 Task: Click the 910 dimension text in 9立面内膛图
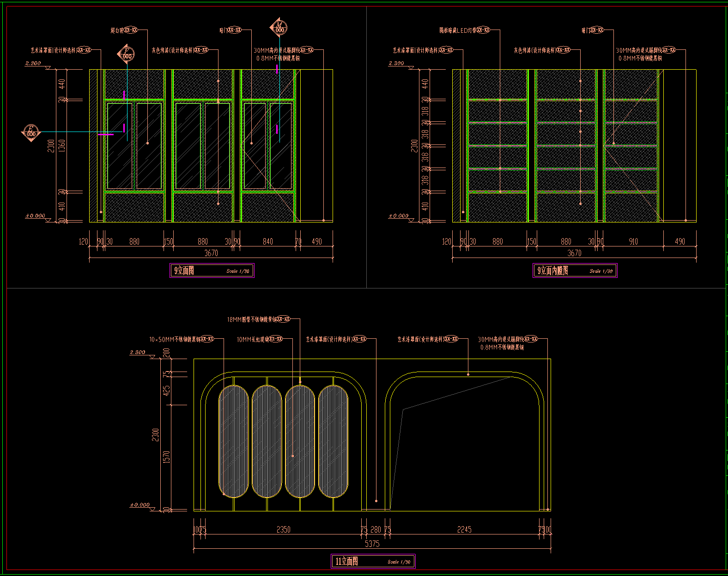click(x=633, y=241)
